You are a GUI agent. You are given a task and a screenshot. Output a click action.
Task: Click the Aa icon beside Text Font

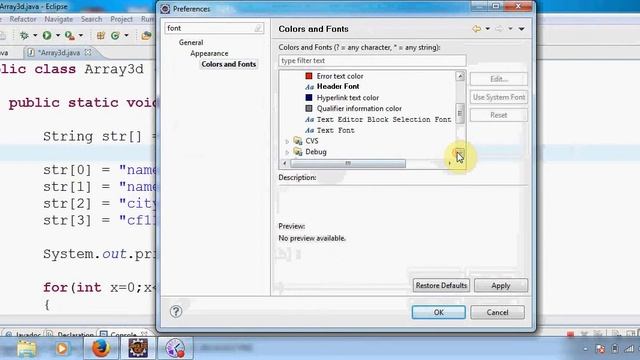(309, 131)
